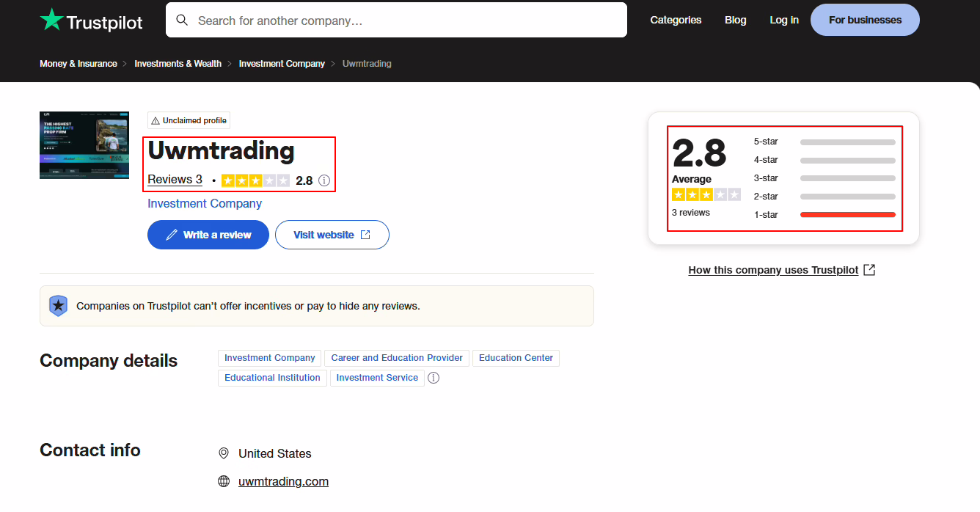The width and height of the screenshot is (980, 512).
Task: Click the Visit website button
Action: click(332, 235)
